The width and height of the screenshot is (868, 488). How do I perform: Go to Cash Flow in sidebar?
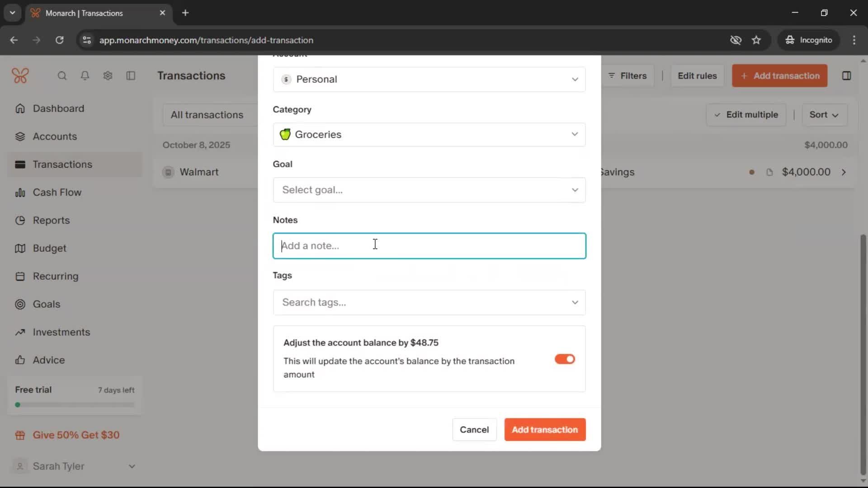point(57,192)
